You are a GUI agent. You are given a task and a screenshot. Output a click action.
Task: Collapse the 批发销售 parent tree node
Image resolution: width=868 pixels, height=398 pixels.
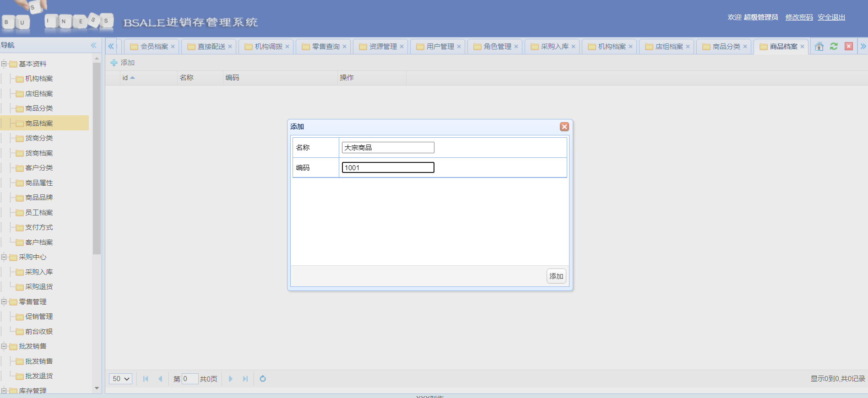click(4, 346)
